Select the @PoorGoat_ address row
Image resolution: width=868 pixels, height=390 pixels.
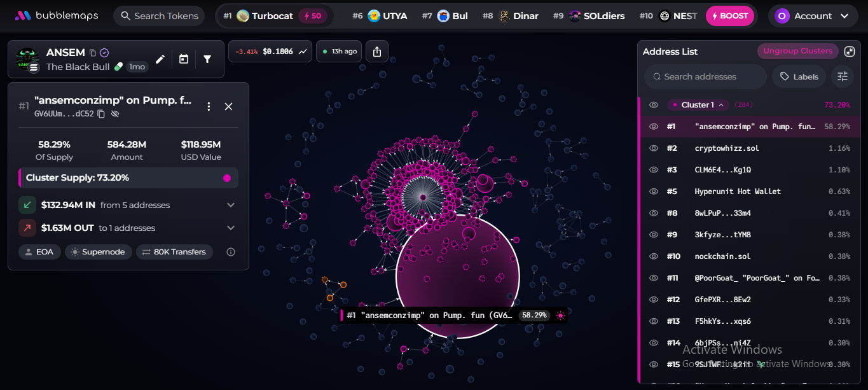coord(749,278)
